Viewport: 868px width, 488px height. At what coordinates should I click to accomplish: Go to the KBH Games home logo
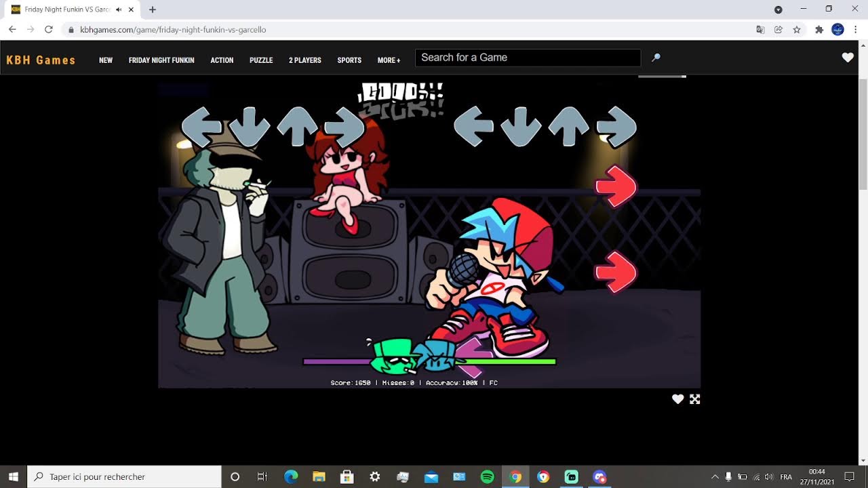(41, 60)
